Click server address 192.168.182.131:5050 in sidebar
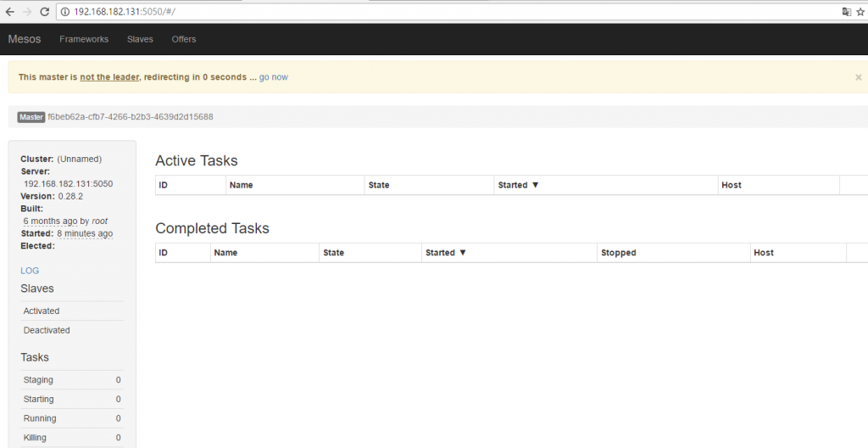The height and width of the screenshot is (448, 868). click(68, 183)
